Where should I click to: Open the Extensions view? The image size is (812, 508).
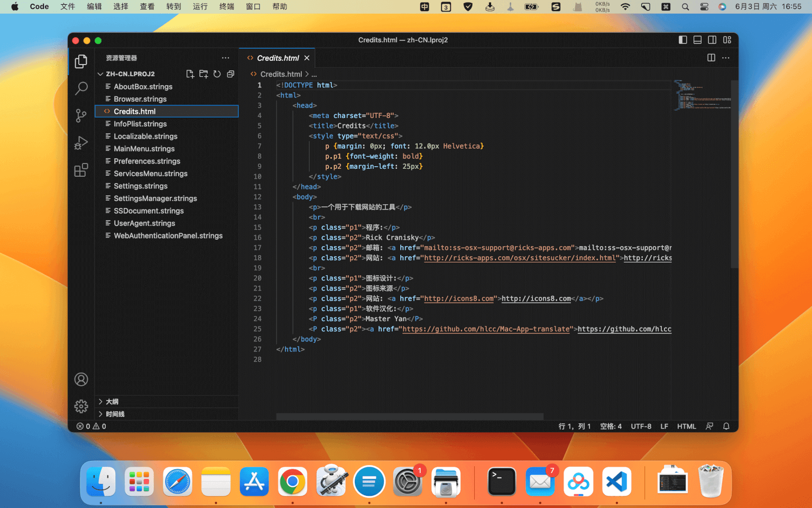click(x=81, y=170)
